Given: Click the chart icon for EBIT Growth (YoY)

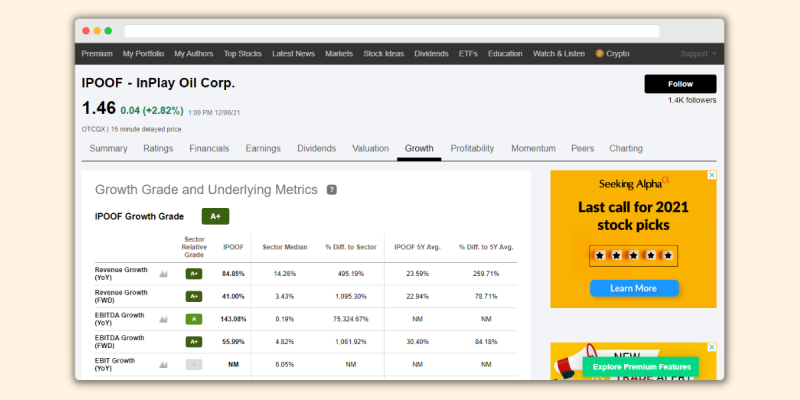Looking at the screenshot, I should (x=163, y=365).
